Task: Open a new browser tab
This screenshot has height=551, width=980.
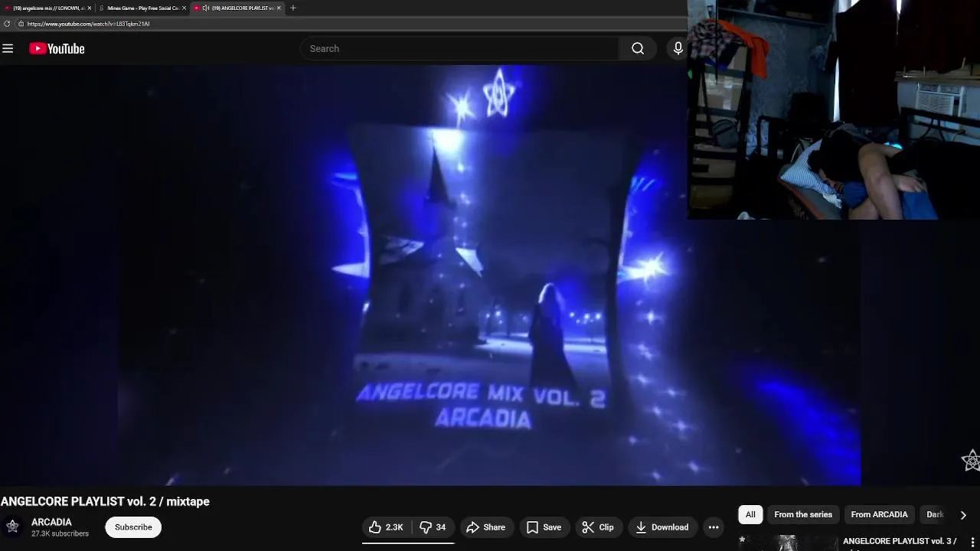Action: click(x=292, y=8)
